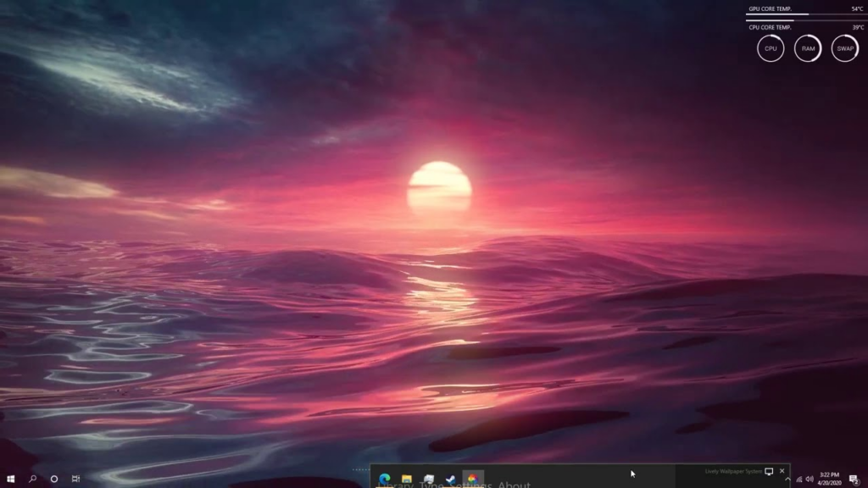The height and width of the screenshot is (488, 868).
Task: Select the active Lively Wallpaper taskbar icon
Action: click(473, 479)
